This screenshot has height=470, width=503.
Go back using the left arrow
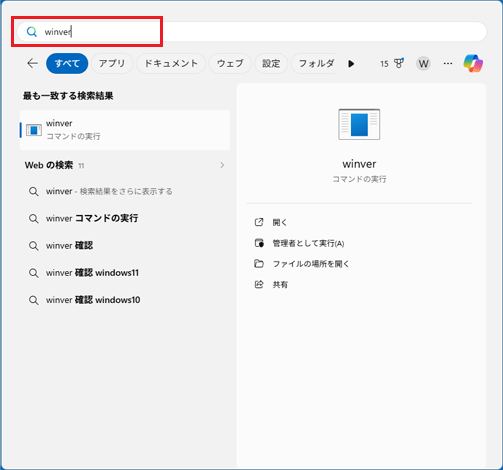32,63
